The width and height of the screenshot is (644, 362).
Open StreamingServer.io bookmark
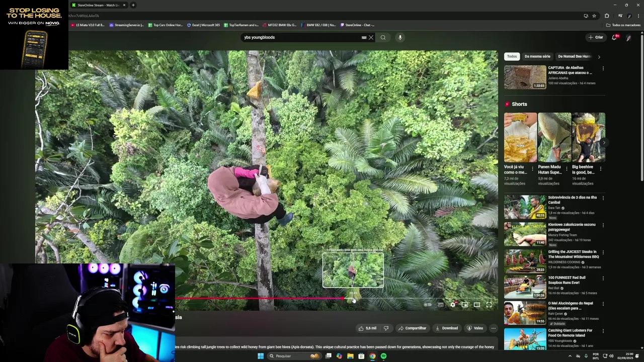tap(126, 25)
